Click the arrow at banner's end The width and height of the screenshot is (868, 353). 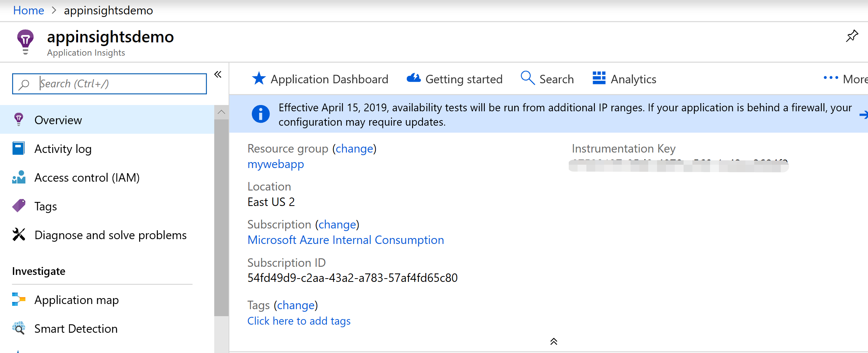tap(864, 115)
